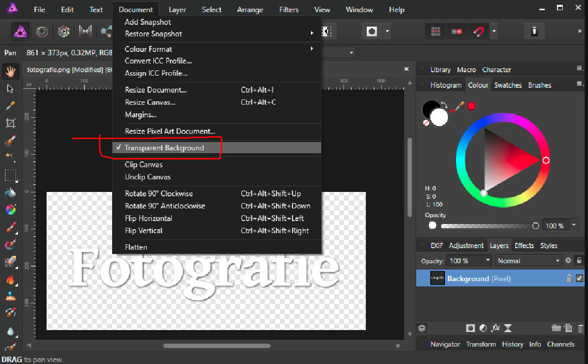Click the Background layer thumbnail
Image resolution: width=588 pixels, height=364 pixels.
click(437, 278)
